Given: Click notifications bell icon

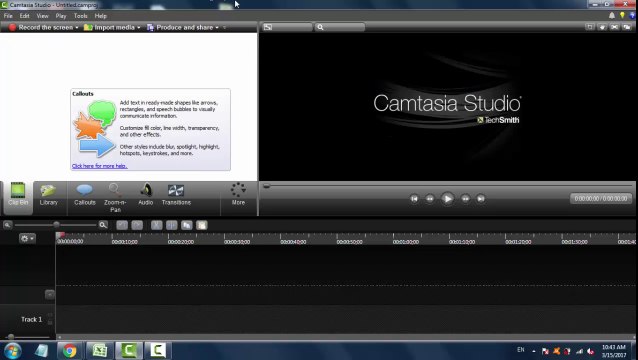Looking at the screenshot, I should click(x=612, y=15).
